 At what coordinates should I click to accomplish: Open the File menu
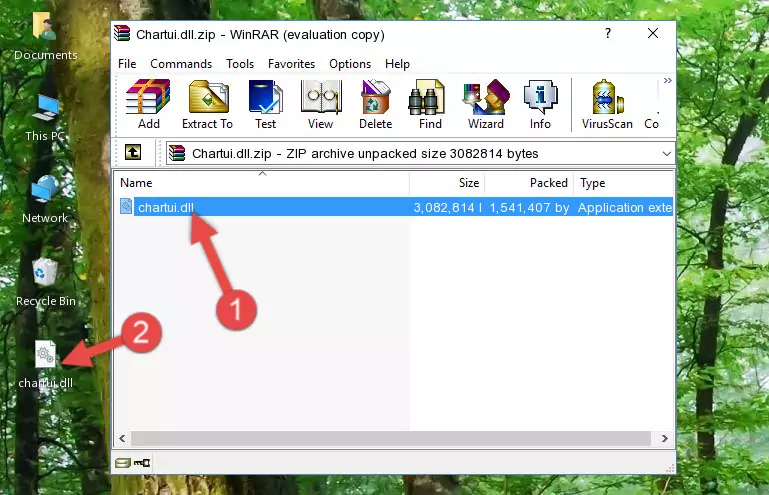point(127,64)
